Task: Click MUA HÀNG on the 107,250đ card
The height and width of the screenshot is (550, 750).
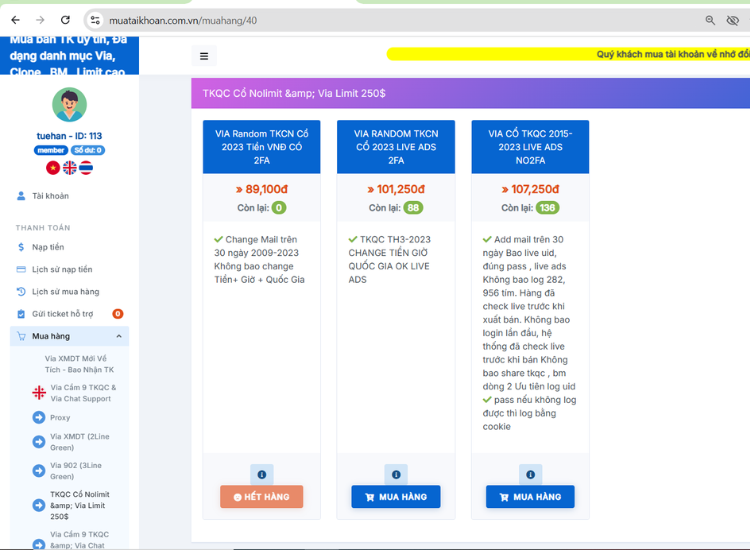Action: pos(530,497)
